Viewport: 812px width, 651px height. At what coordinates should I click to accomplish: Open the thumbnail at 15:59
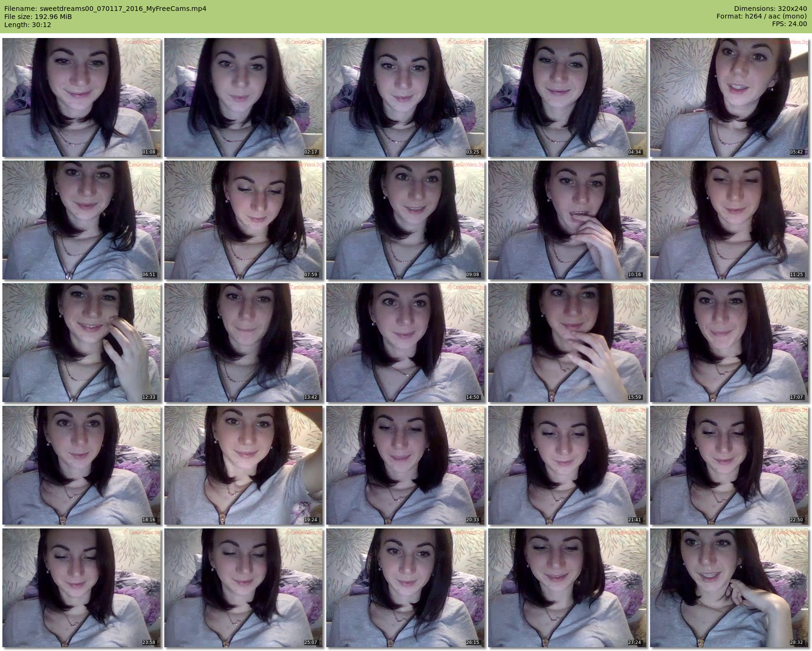point(567,343)
